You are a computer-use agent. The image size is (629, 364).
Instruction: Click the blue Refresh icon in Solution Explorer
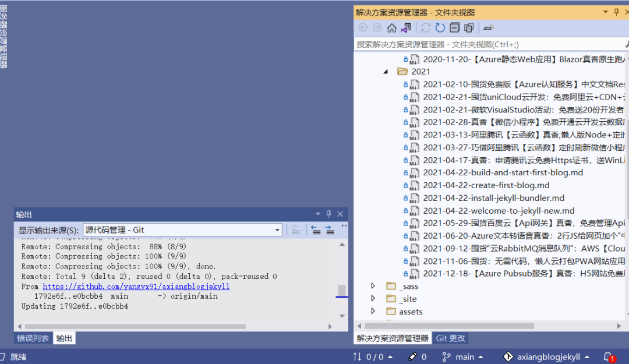pos(440,28)
